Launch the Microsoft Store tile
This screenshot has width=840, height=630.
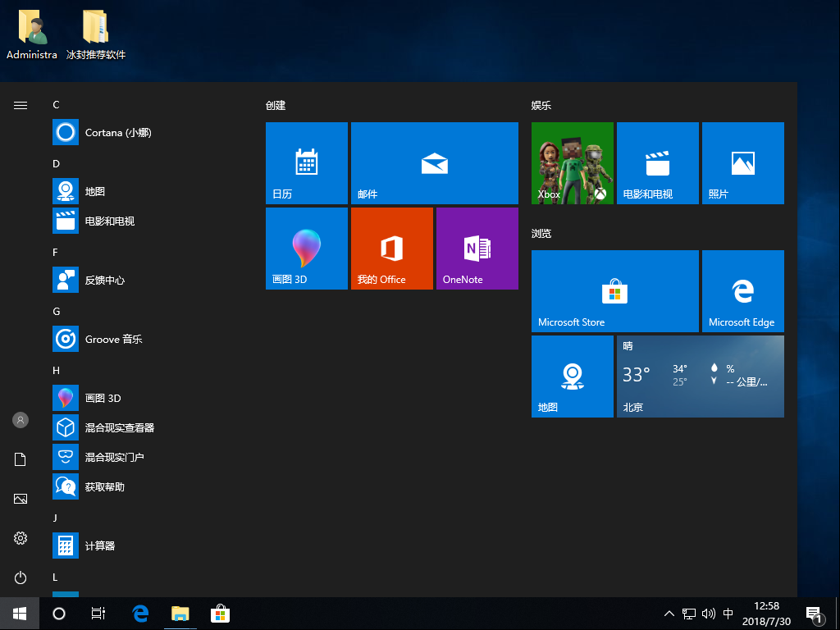(615, 291)
